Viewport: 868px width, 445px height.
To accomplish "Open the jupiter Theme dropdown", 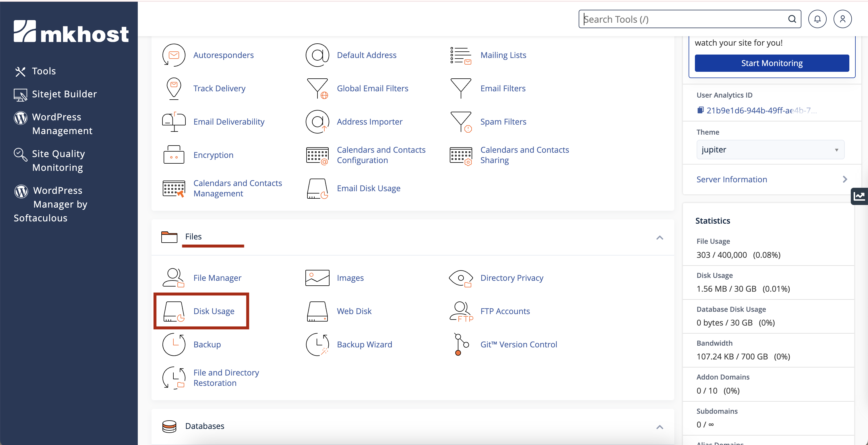I will point(770,150).
